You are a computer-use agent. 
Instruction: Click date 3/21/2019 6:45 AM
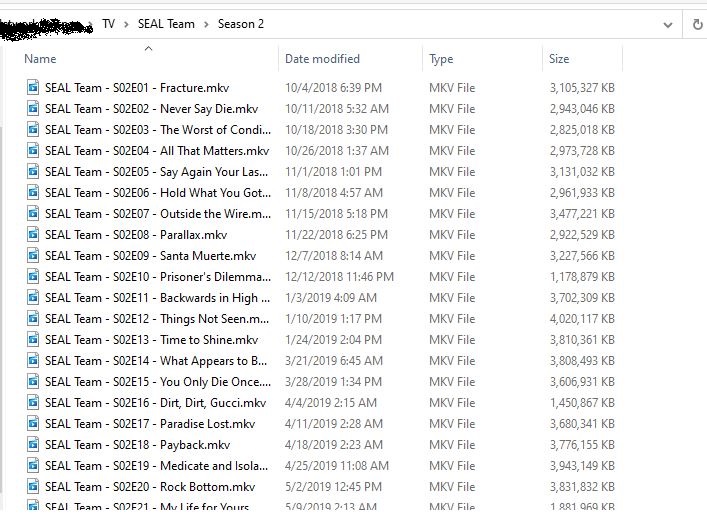334,361
